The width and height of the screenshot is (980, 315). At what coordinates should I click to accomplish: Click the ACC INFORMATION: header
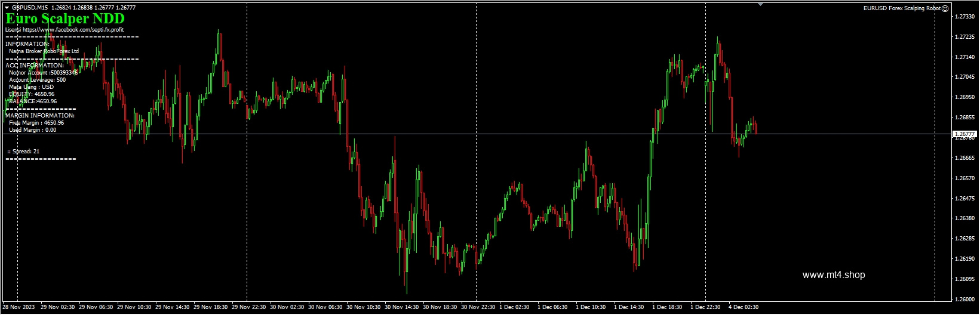35,66
